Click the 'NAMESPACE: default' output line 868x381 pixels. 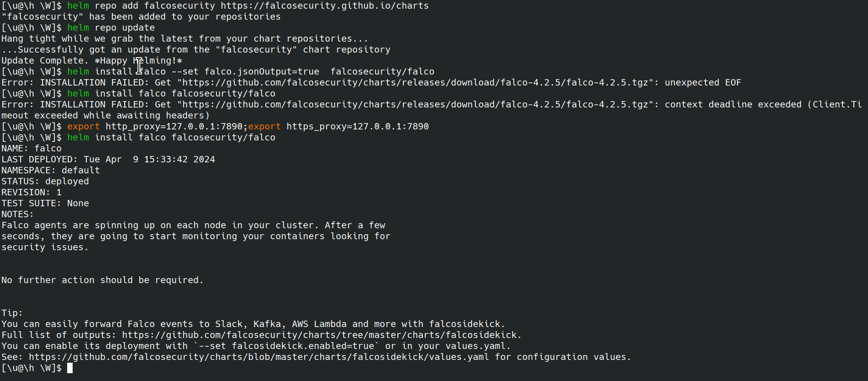pos(51,171)
